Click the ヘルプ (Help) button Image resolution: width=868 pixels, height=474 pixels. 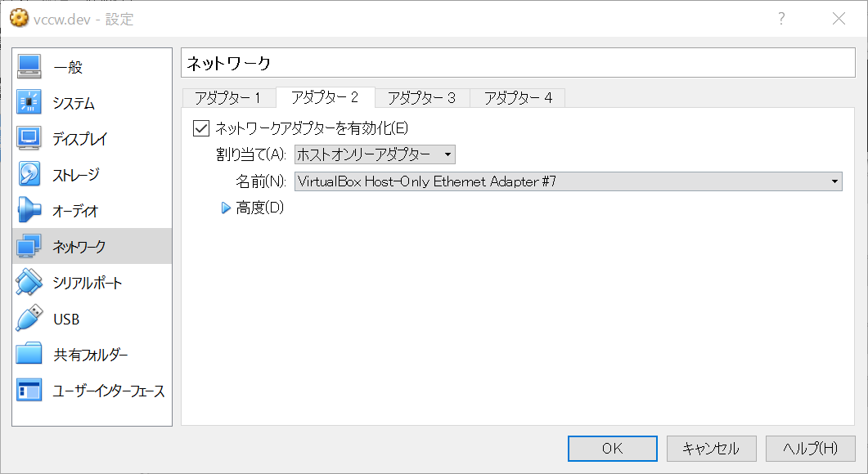tap(811, 448)
